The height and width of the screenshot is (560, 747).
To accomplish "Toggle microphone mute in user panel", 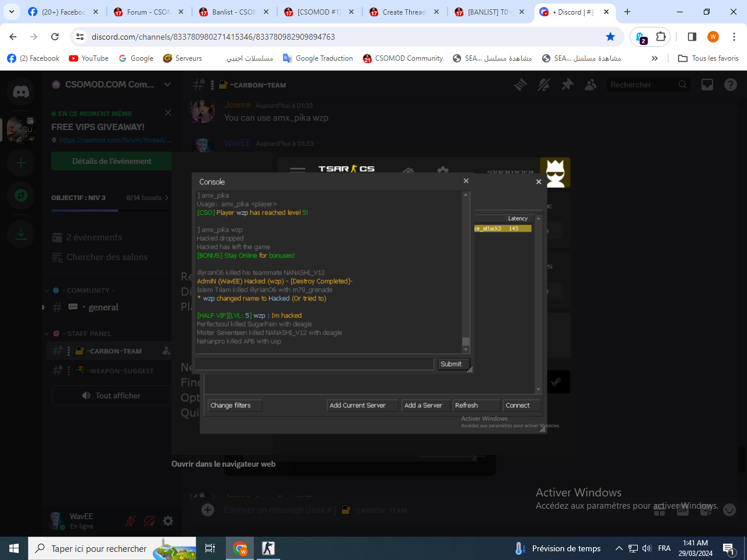I will [x=131, y=521].
